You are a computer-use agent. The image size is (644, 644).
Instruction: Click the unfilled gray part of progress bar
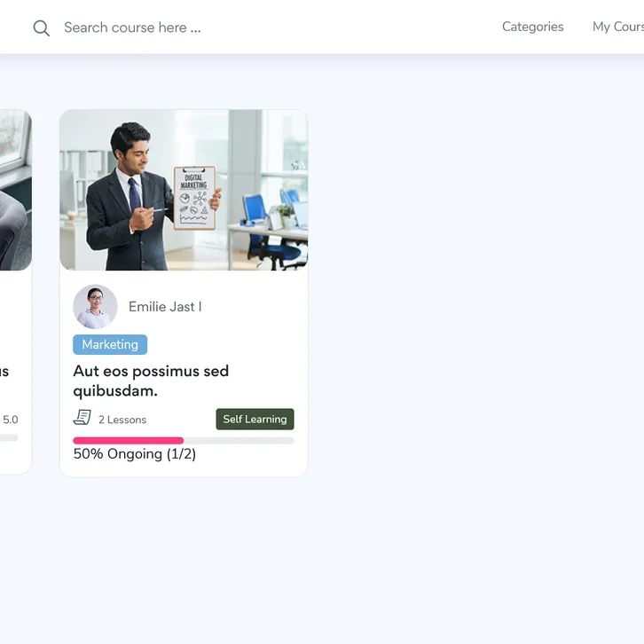pos(238,440)
